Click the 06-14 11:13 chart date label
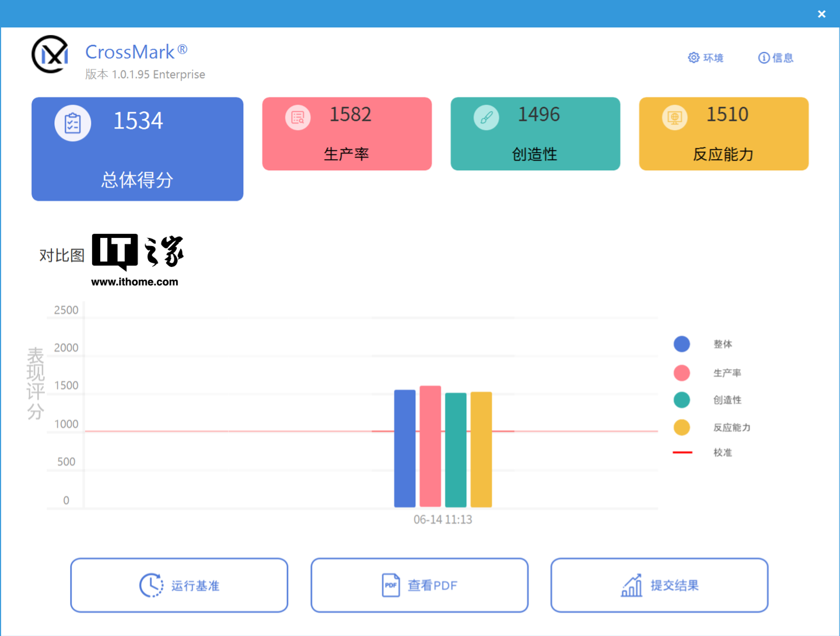This screenshot has height=636, width=840. click(443, 519)
